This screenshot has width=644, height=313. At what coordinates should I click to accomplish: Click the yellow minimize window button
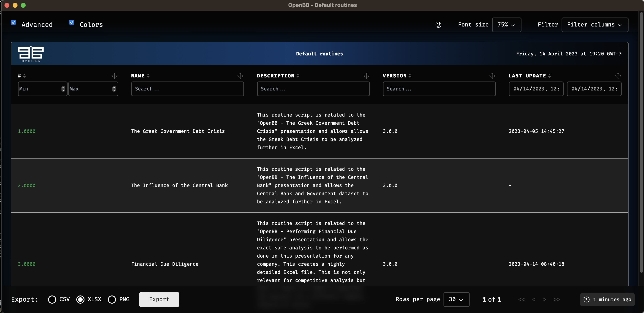[15, 5]
